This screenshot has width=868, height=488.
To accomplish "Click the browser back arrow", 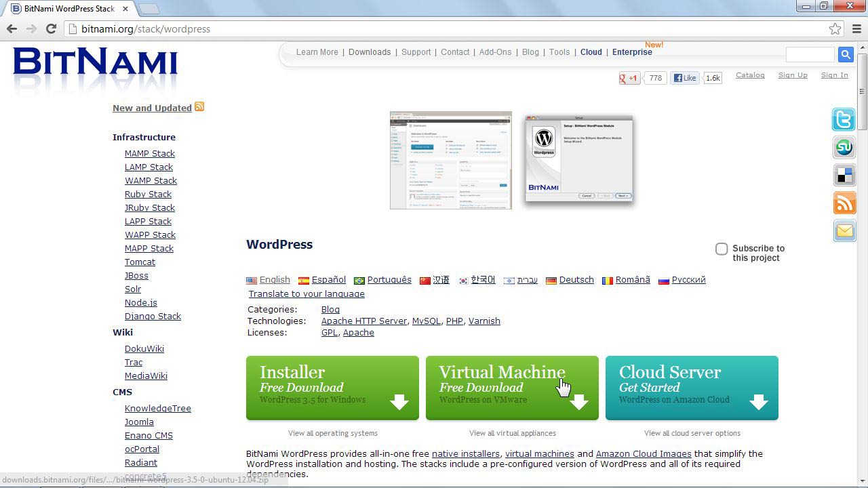I will [x=12, y=28].
